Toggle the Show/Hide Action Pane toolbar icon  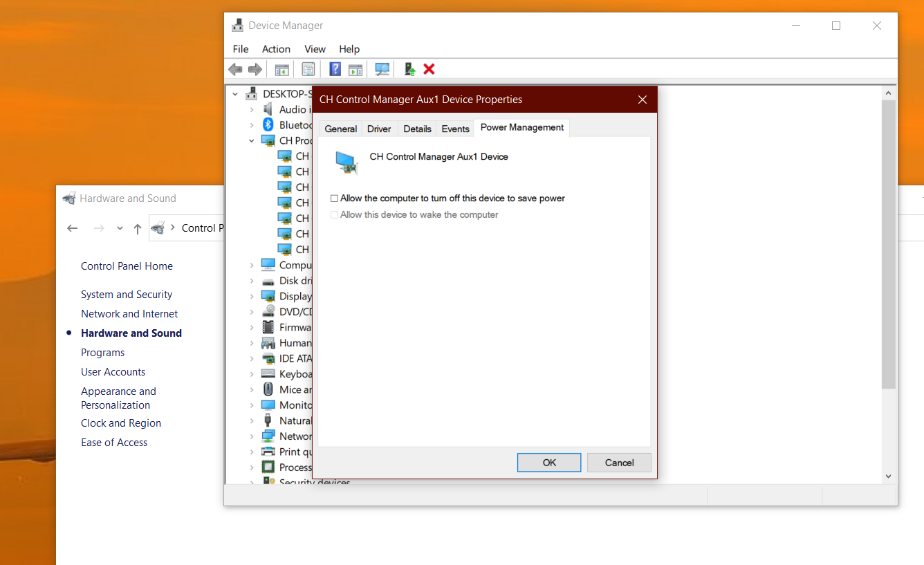point(355,69)
